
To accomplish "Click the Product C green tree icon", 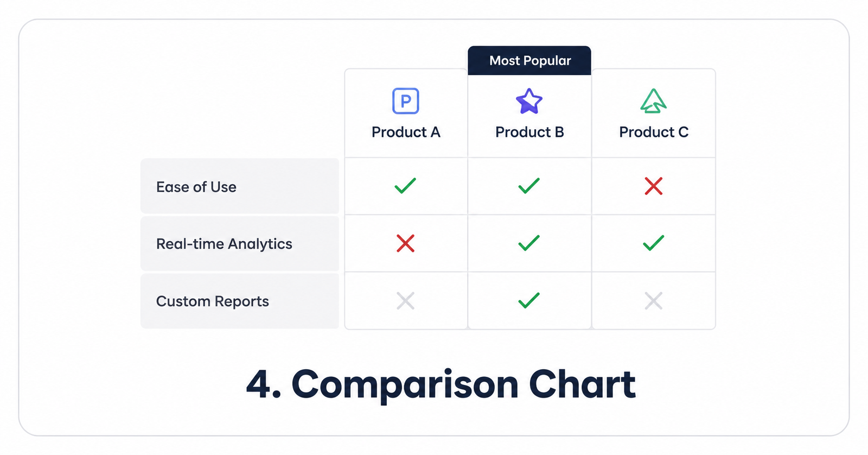I will coord(653,100).
